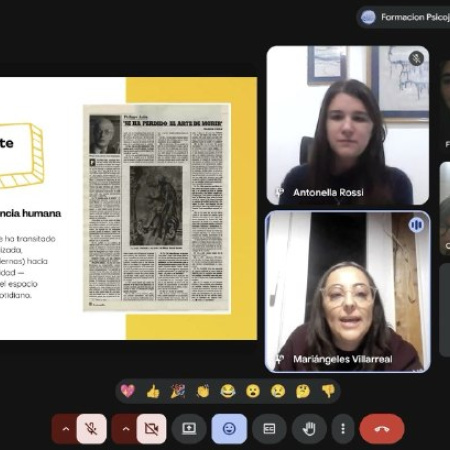The width and height of the screenshot is (450, 450).
Task: Toggle the muted microphone button
Action: coord(91,429)
